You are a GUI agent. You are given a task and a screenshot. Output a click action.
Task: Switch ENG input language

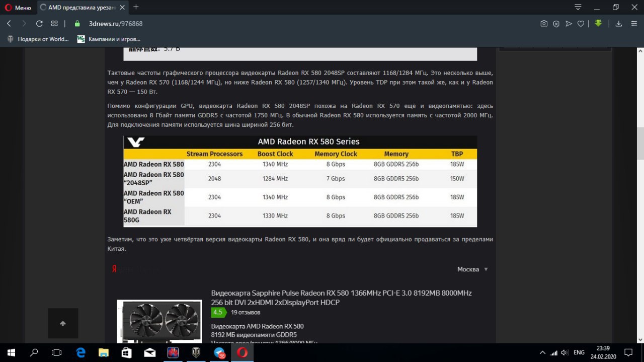579,352
